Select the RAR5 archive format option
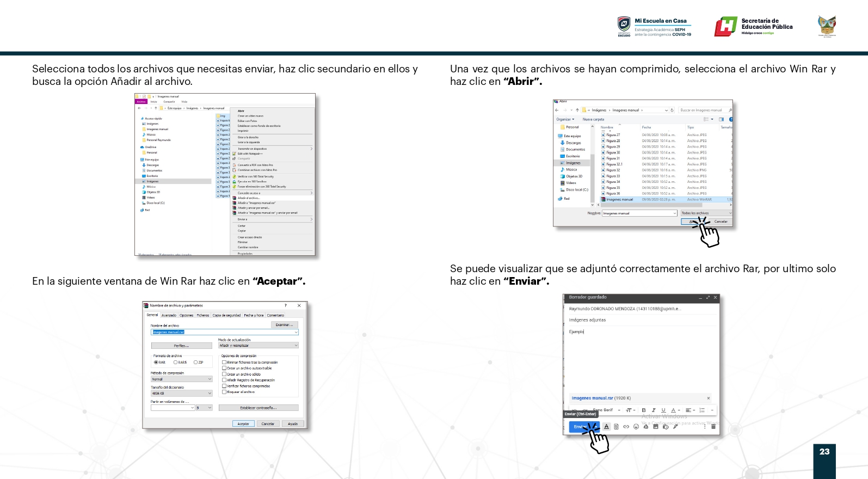 point(176,363)
